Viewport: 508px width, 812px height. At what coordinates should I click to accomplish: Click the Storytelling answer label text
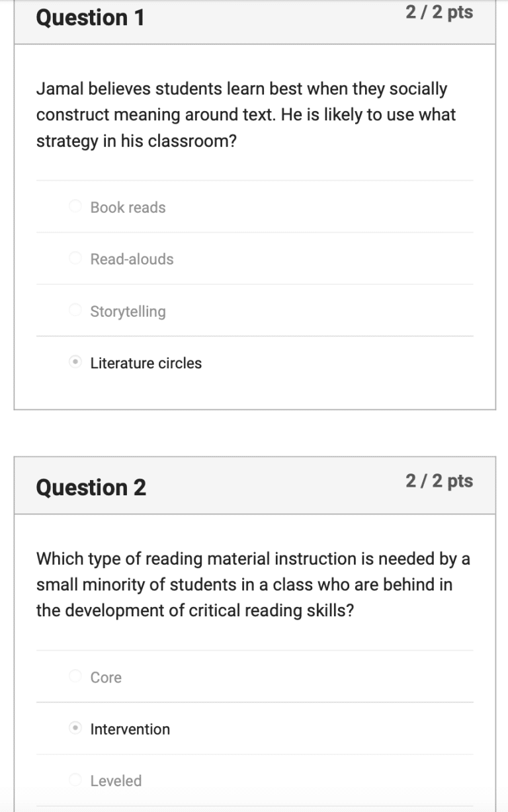[128, 311]
